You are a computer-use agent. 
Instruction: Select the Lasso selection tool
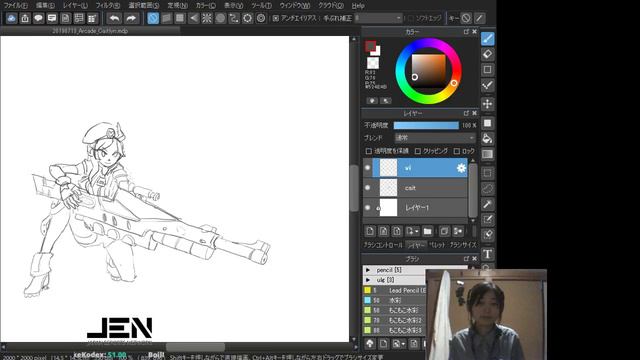pos(487,189)
